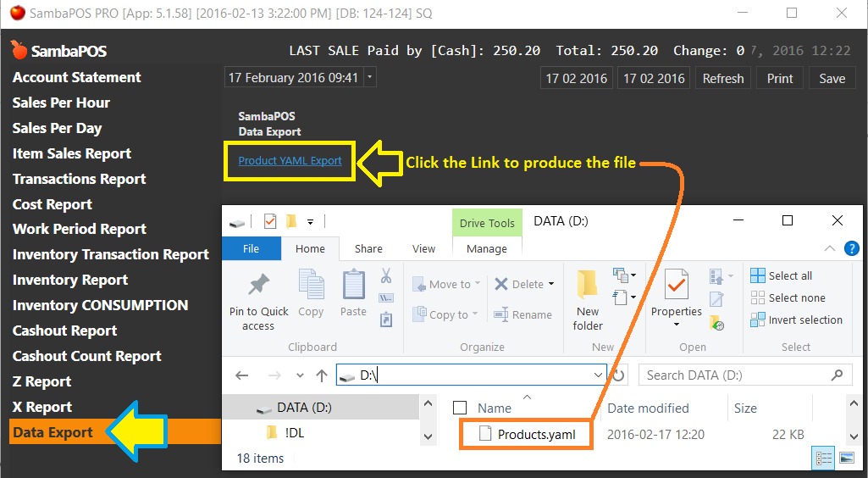The width and height of the screenshot is (868, 478).
Task: Click the Back navigation arrow
Action: tap(242, 375)
